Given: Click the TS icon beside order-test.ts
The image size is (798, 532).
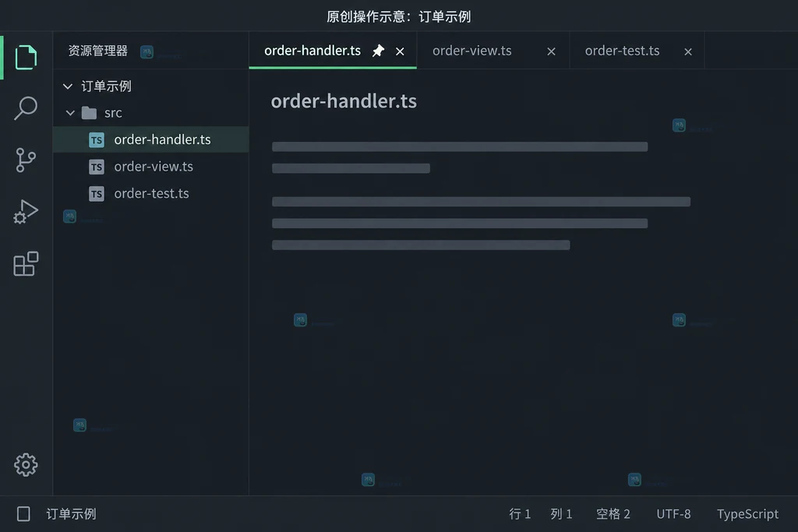Looking at the screenshot, I should [96, 194].
